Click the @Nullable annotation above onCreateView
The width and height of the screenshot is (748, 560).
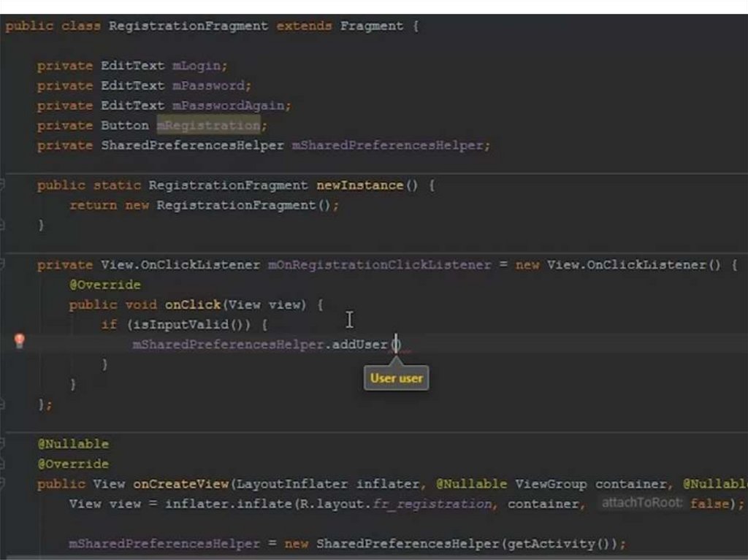[x=73, y=444]
